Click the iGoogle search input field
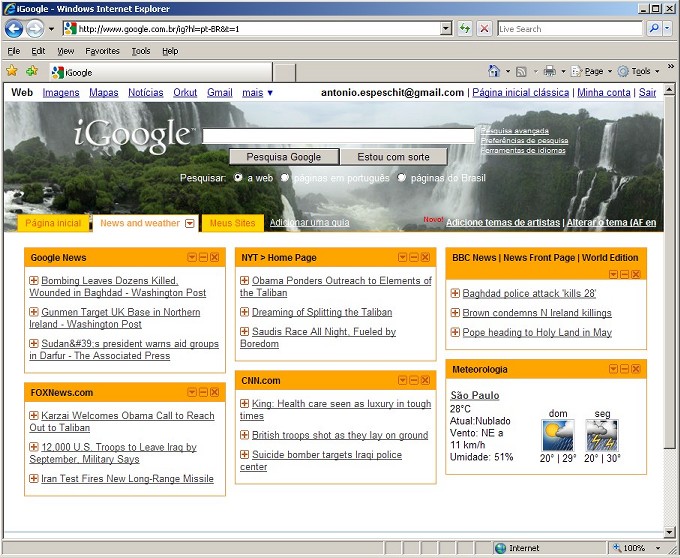The height and width of the screenshot is (558, 680). click(338, 136)
